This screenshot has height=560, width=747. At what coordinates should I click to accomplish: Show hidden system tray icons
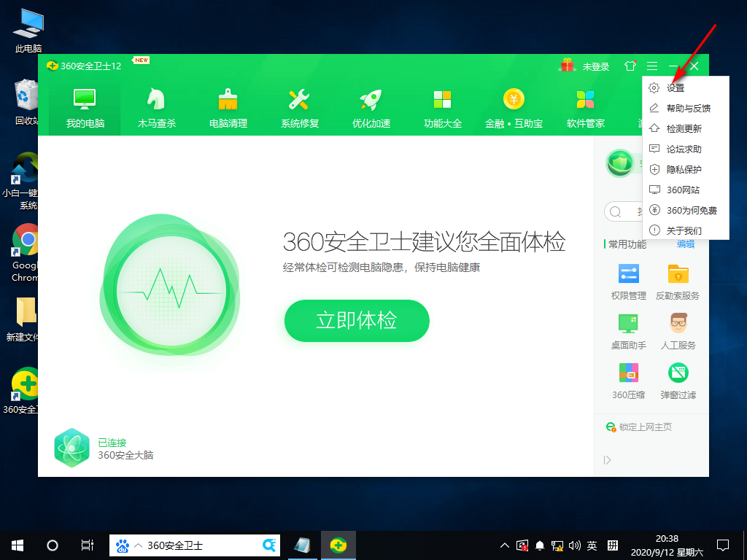pos(504,545)
